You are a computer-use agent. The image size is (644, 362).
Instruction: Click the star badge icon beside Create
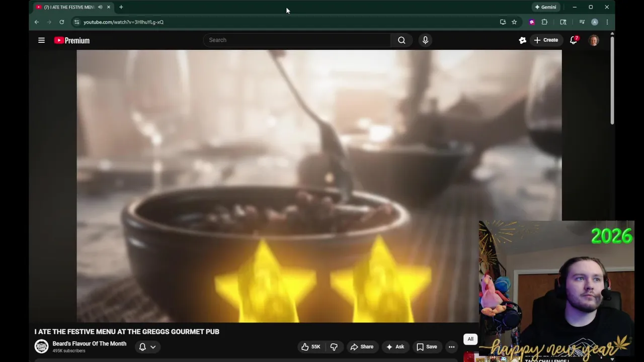[x=522, y=40]
